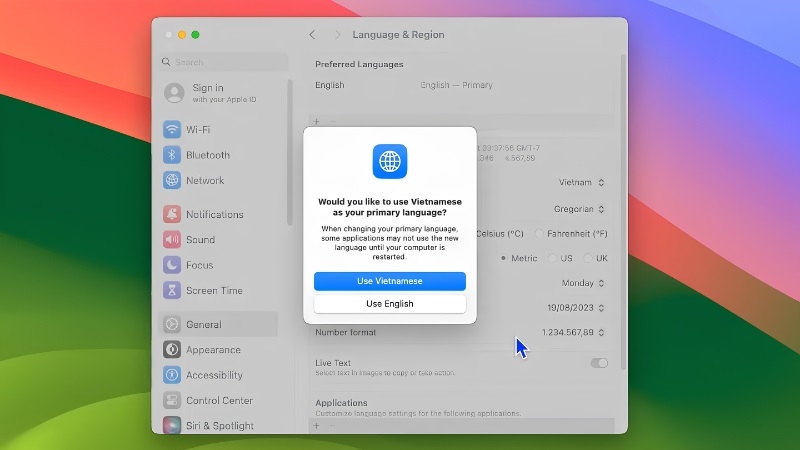Select the Screen Time hourglass icon
Viewport: 800px width, 450px height.
[x=172, y=290]
